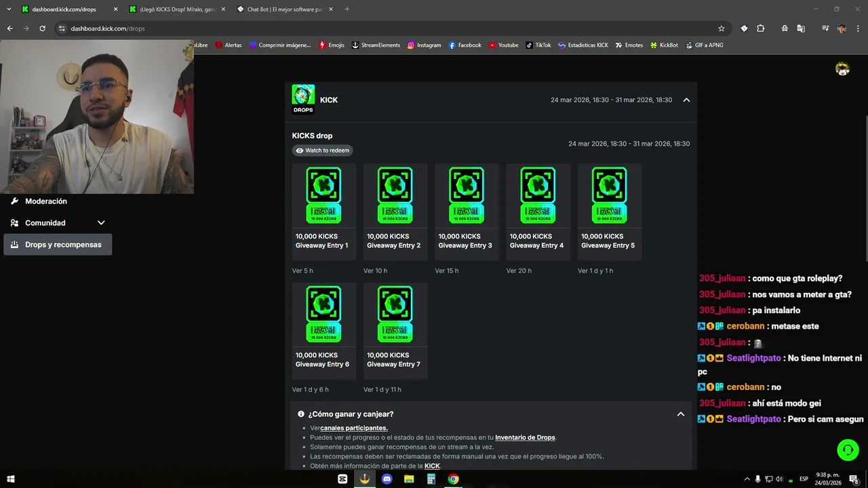Open the Emotes bookmark
The height and width of the screenshot is (488, 868).
tap(629, 45)
